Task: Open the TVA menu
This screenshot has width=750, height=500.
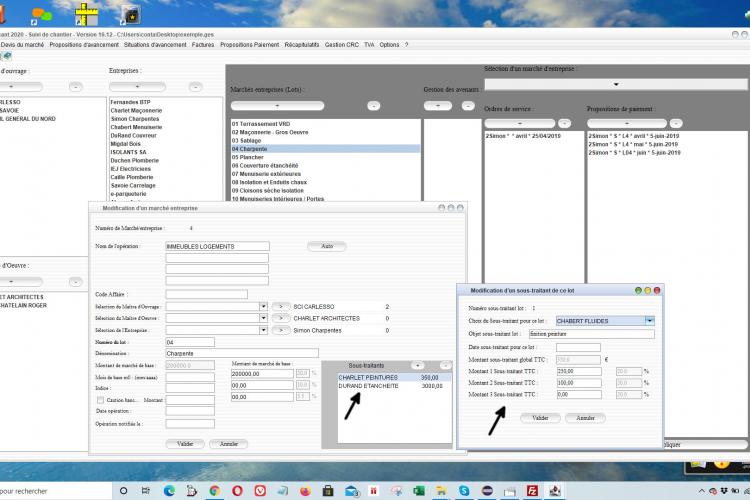Action: tap(369, 44)
